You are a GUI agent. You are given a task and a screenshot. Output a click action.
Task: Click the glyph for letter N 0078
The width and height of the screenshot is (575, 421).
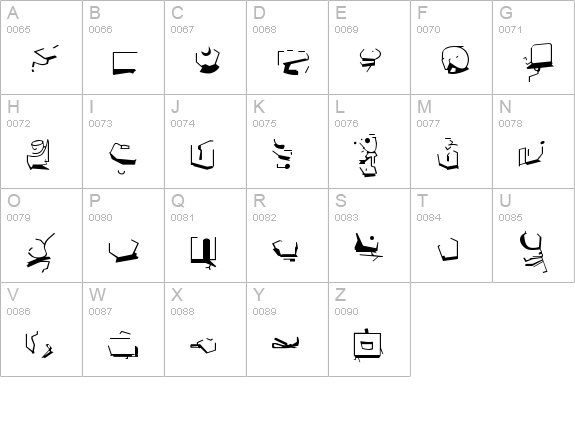coord(532,153)
